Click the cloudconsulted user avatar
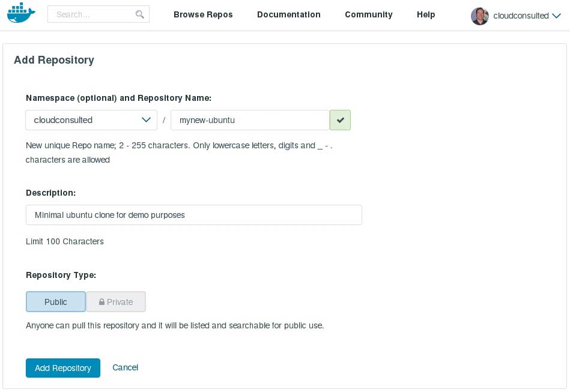570x392 pixels. 479,16
